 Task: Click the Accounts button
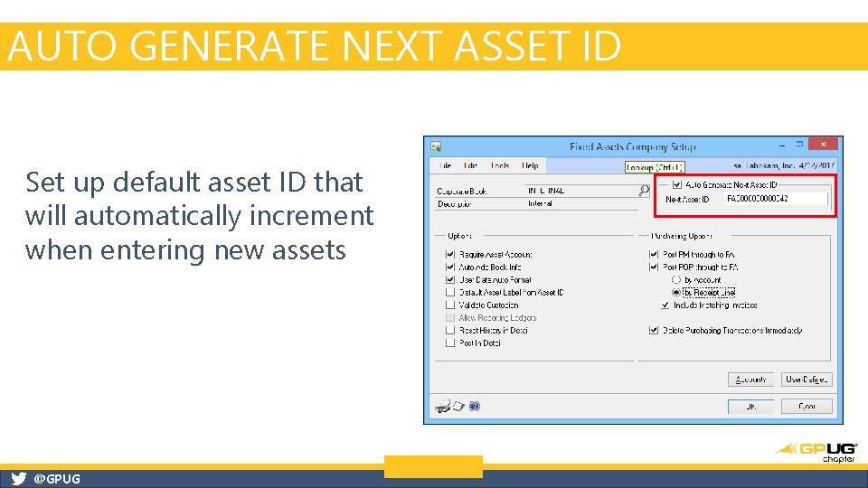coord(750,380)
